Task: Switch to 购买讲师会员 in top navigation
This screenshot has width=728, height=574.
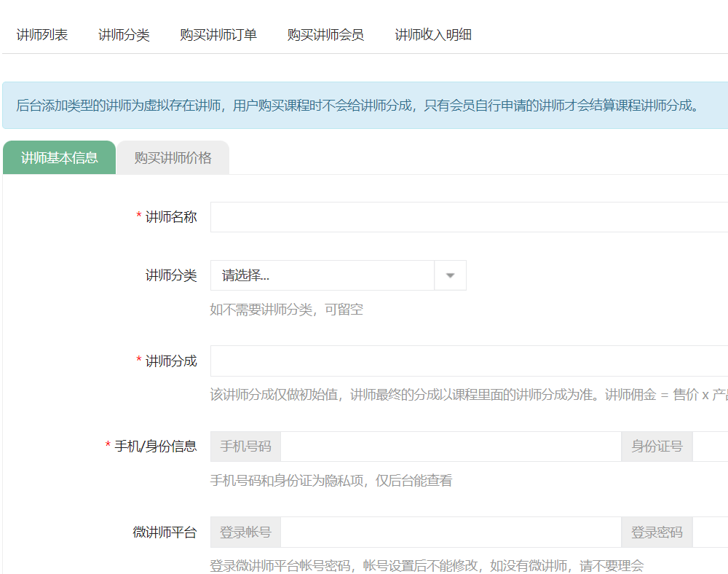Action: click(x=325, y=35)
